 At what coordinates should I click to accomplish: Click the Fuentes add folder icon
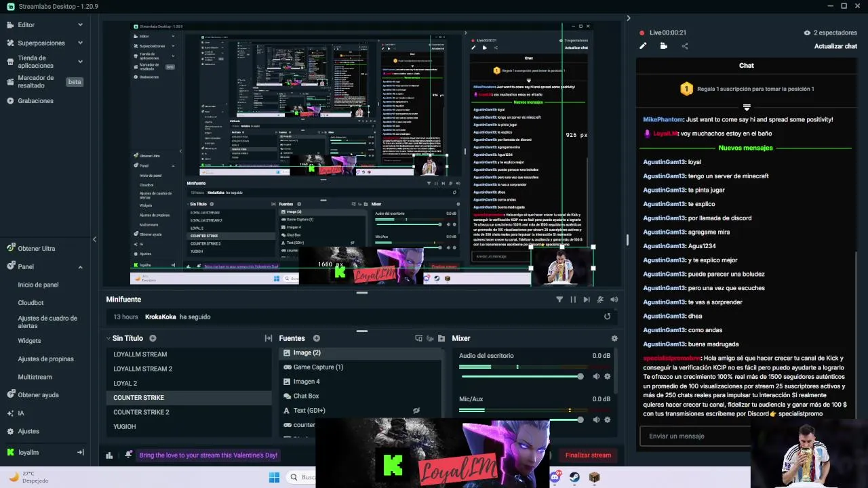pyautogui.click(x=441, y=338)
